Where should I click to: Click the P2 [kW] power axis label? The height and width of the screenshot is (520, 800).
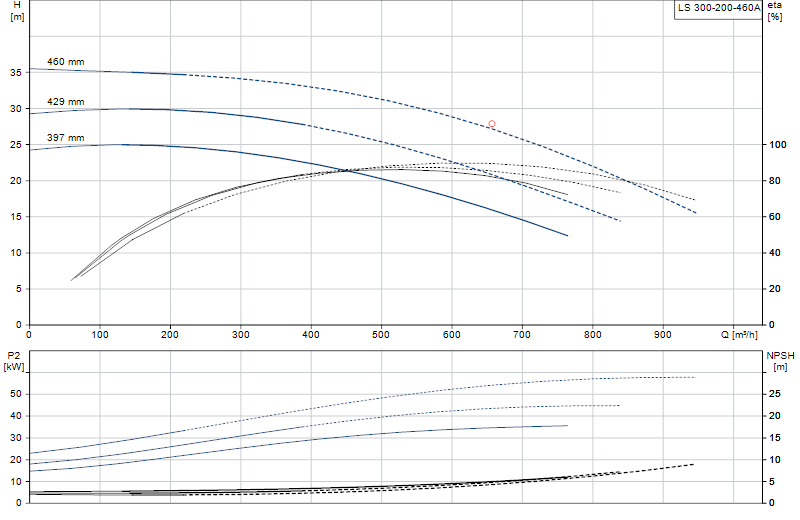tap(14, 361)
